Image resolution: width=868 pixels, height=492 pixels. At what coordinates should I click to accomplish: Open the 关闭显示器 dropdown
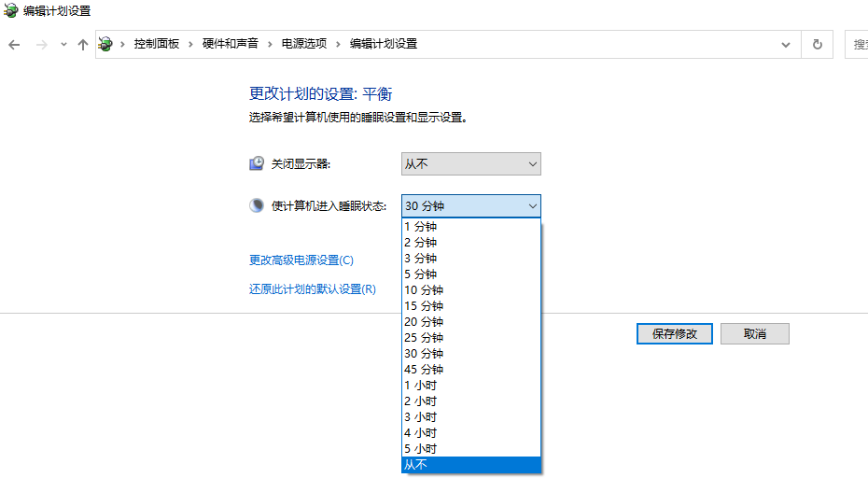click(471, 163)
